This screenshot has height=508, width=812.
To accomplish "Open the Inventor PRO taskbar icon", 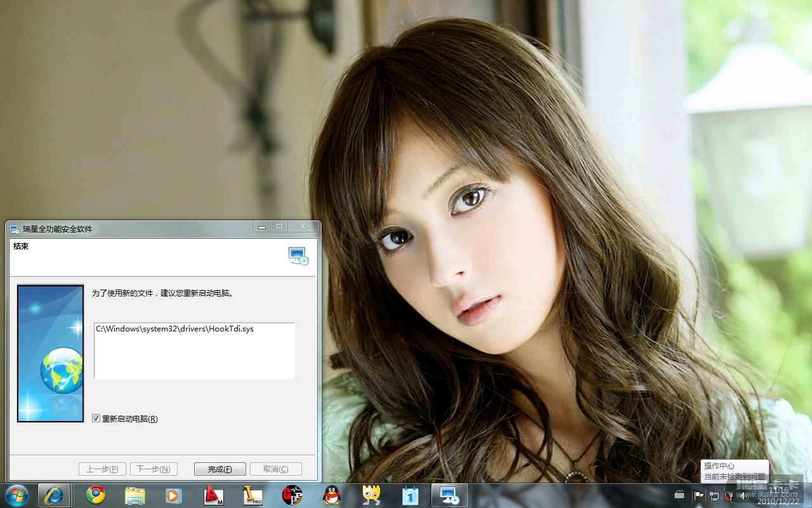I will coord(252,495).
